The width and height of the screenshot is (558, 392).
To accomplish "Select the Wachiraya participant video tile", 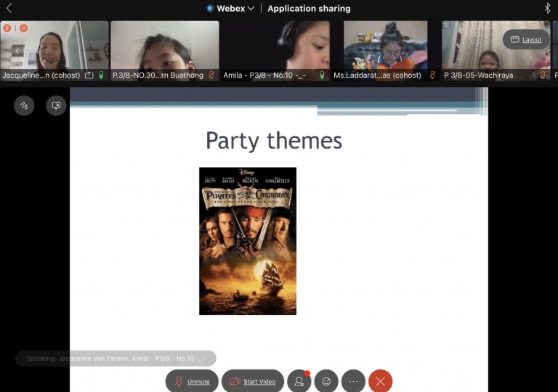I will [496, 51].
